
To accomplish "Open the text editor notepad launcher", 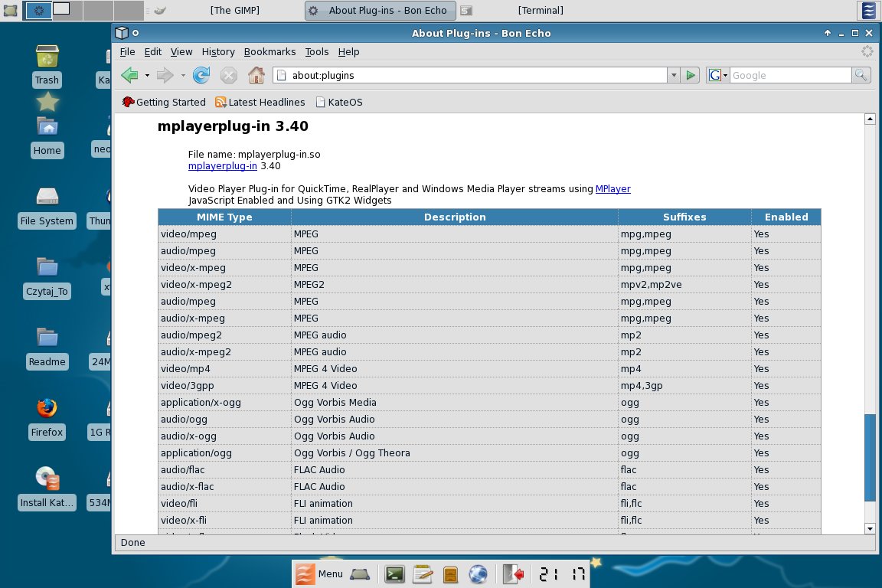I will click(x=423, y=574).
